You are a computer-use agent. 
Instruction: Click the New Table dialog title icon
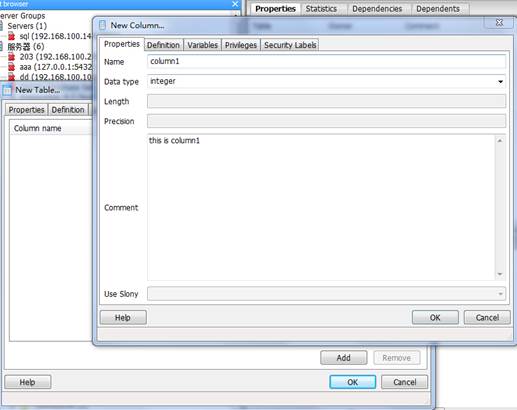point(7,90)
